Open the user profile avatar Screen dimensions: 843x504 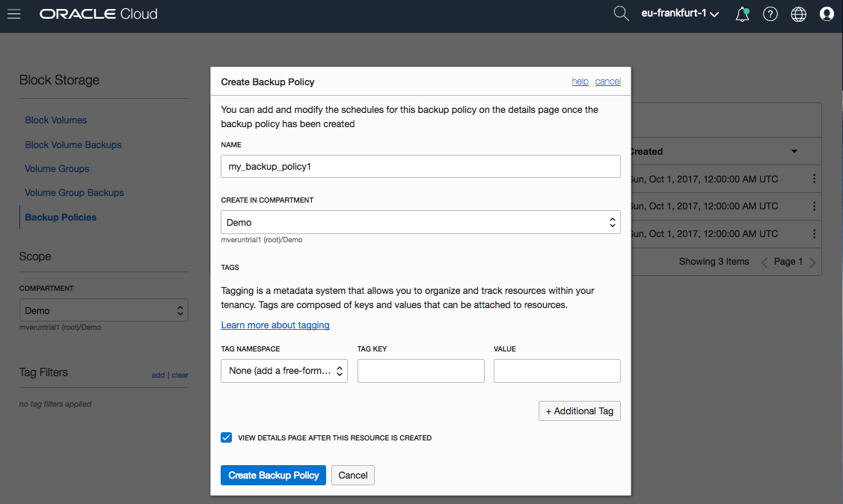tap(827, 14)
